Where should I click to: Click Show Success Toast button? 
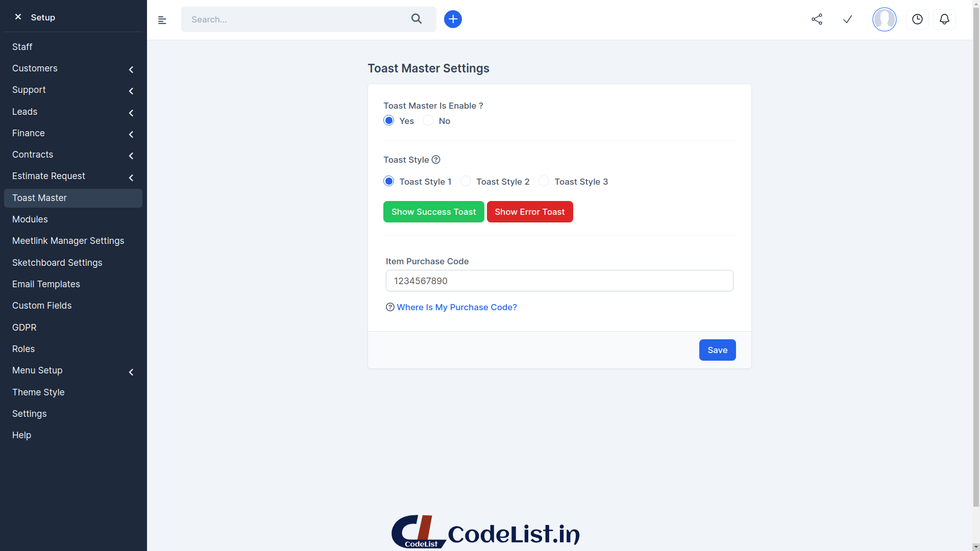click(433, 211)
